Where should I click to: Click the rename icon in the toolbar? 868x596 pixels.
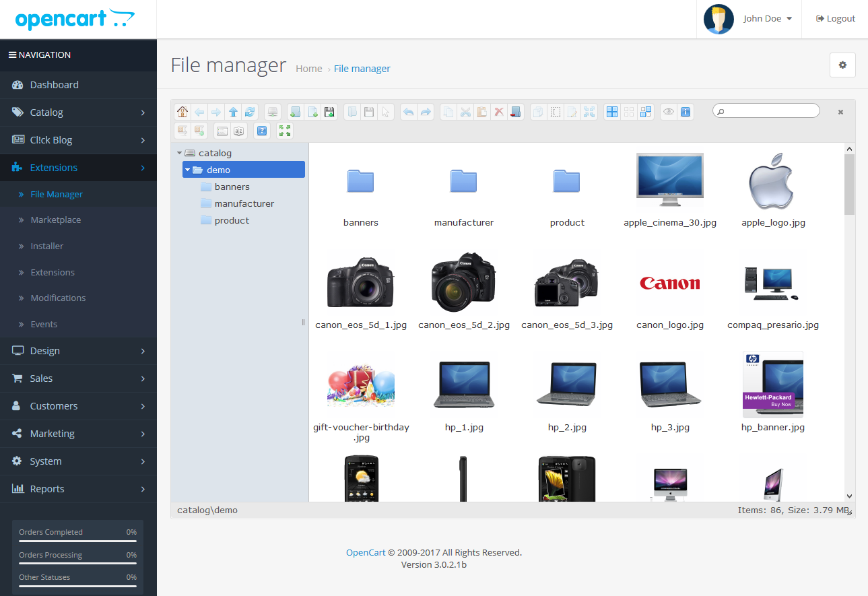[556, 112]
